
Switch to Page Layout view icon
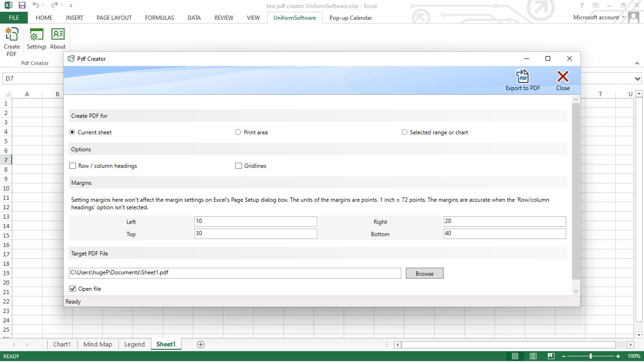pyautogui.click(x=533, y=356)
